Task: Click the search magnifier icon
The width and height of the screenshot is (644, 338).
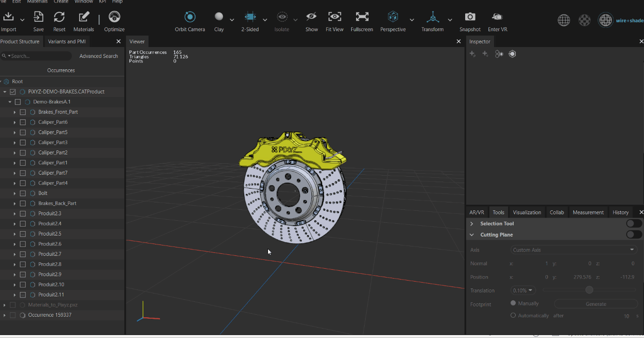Action: tap(4, 56)
